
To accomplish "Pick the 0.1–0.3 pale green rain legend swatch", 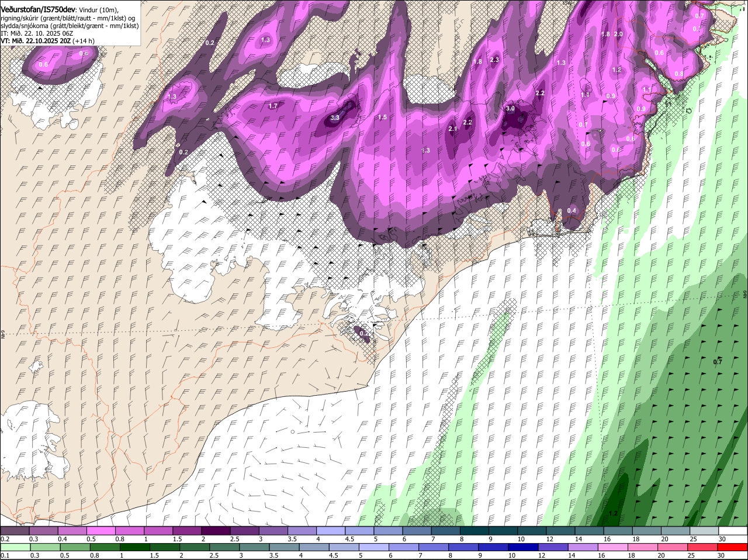I will point(15,547).
